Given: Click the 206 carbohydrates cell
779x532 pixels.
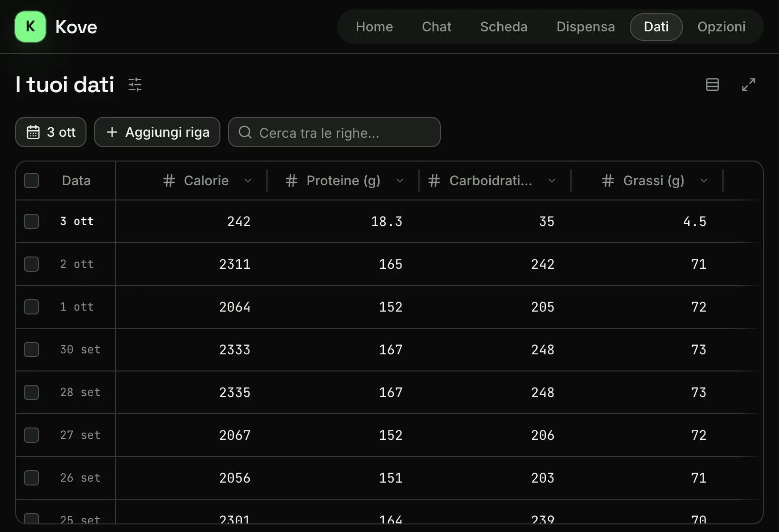Looking at the screenshot, I should click(x=495, y=435).
